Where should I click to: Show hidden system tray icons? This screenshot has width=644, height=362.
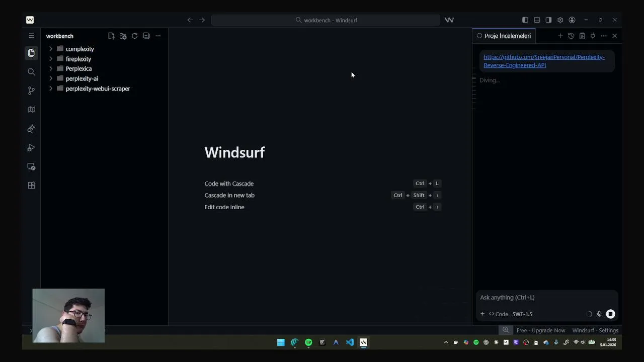click(x=446, y=342)
